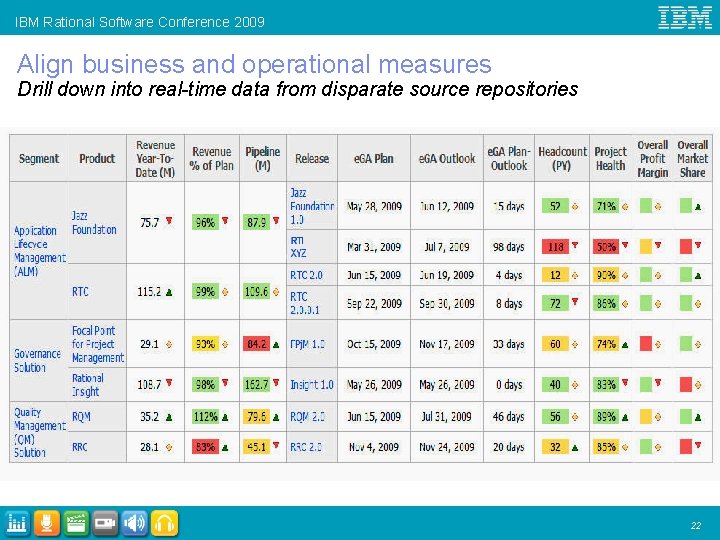Click green up arrow beside headcount 32
This screenshot has width=720, height=540.
pyautogui.click(x=575, y=448)
